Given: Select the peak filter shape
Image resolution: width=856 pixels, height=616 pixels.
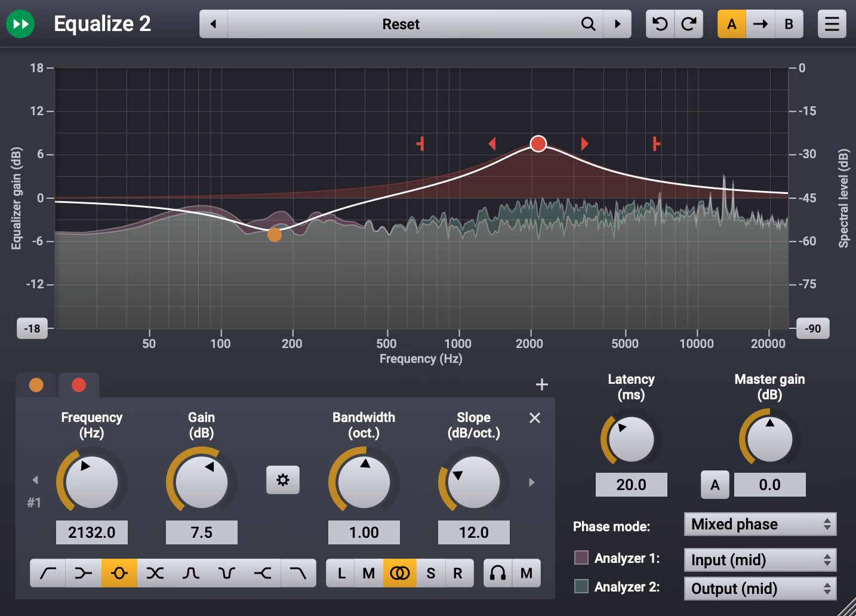Looking at the screenshot, I should (119, 573).
